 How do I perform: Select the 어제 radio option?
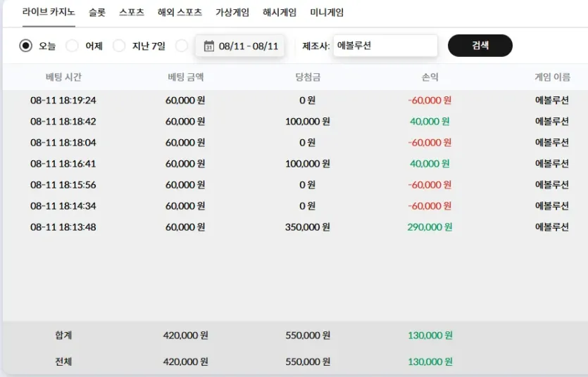click(x=72, y=46)
